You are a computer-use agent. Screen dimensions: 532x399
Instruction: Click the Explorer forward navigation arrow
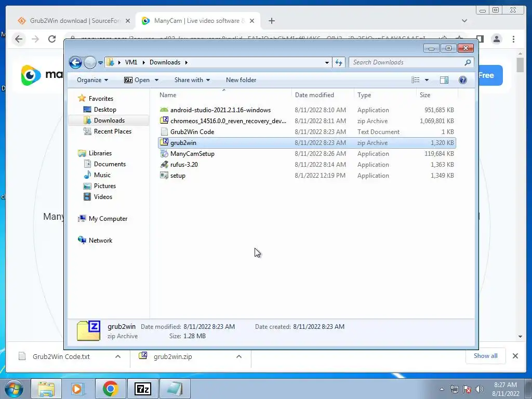90,62
